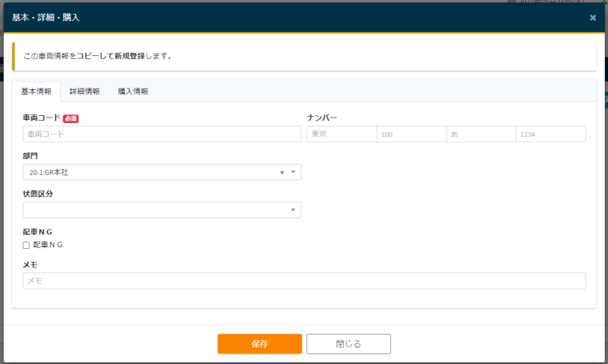608x364 pixels.
Task: Clear the selected 部門 value with the × icon
Action: click(x=282, y=172)
